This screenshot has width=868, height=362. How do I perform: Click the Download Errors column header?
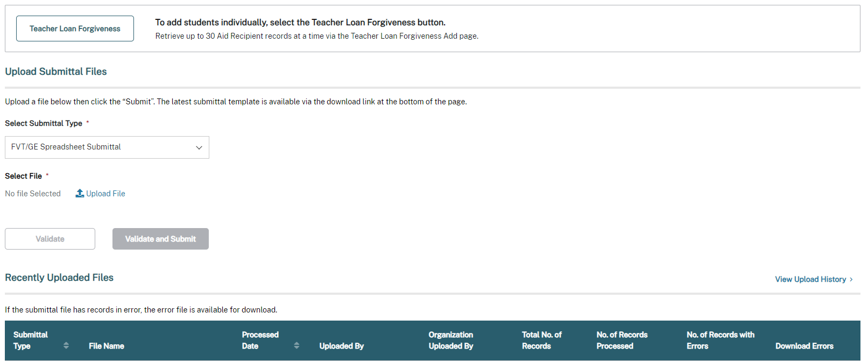(804, 346)
